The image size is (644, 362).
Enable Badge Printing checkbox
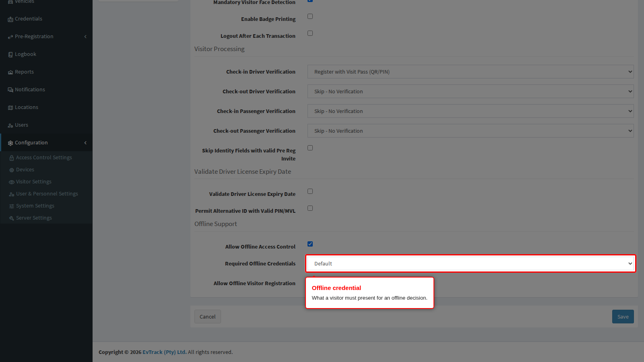(x=310, y=16)
